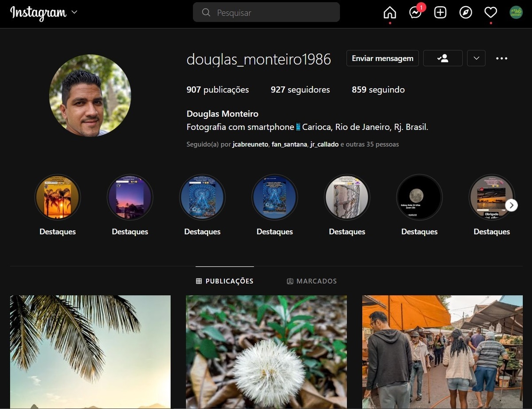Open the dandelion flower post
Viewport: 532px width, 409px height.
click(266, 352)
